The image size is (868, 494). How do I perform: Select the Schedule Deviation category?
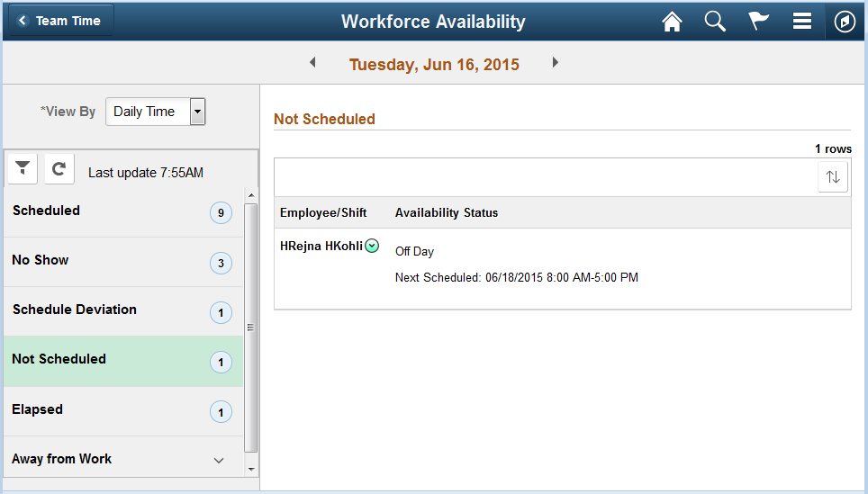pos(122,311)
